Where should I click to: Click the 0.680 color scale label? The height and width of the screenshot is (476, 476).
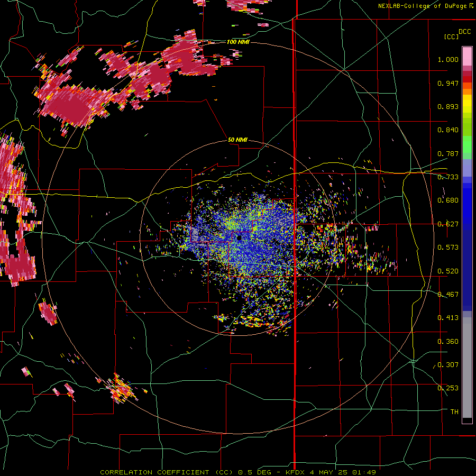tap(448, 200)
